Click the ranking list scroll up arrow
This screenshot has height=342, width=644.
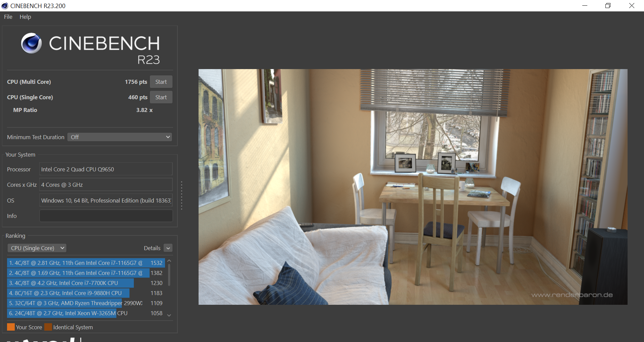(x=169, y=261)
